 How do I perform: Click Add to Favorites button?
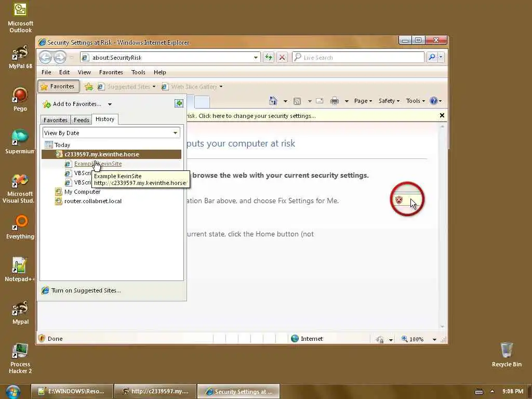point(72,104)
